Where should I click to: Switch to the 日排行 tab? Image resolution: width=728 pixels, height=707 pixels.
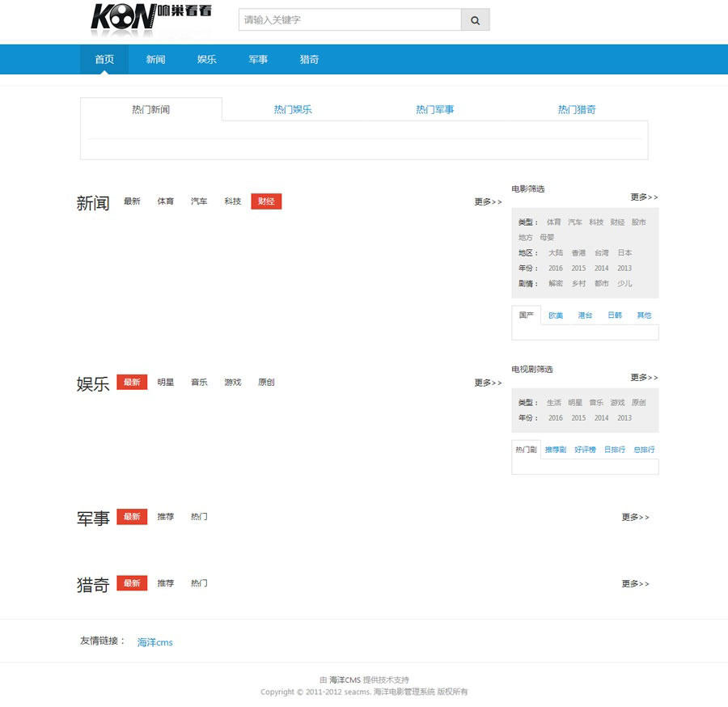(615, 450)
